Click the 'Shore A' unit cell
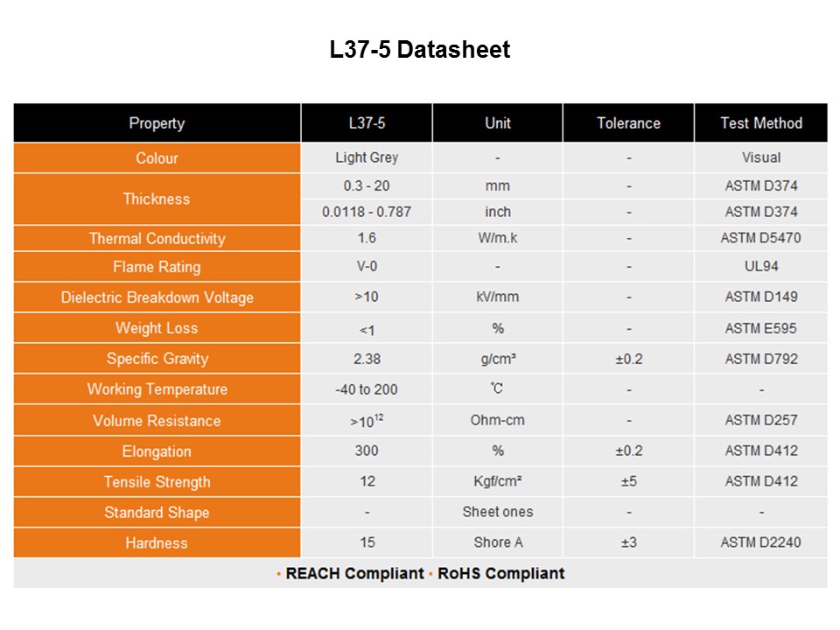This screenshot has width=840, height=630. point(498,542)
